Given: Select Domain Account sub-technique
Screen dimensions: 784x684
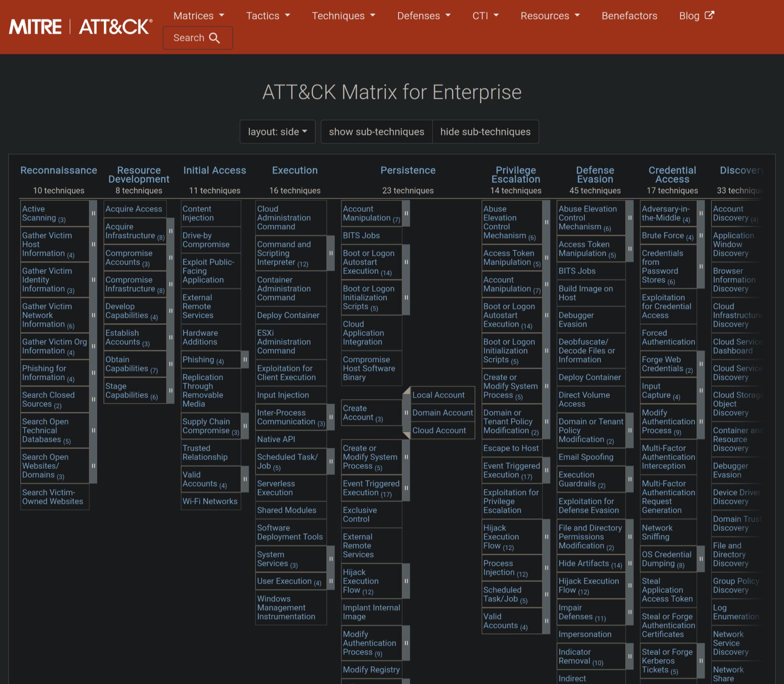Looking at the screenshot, I should pos(442,413).
